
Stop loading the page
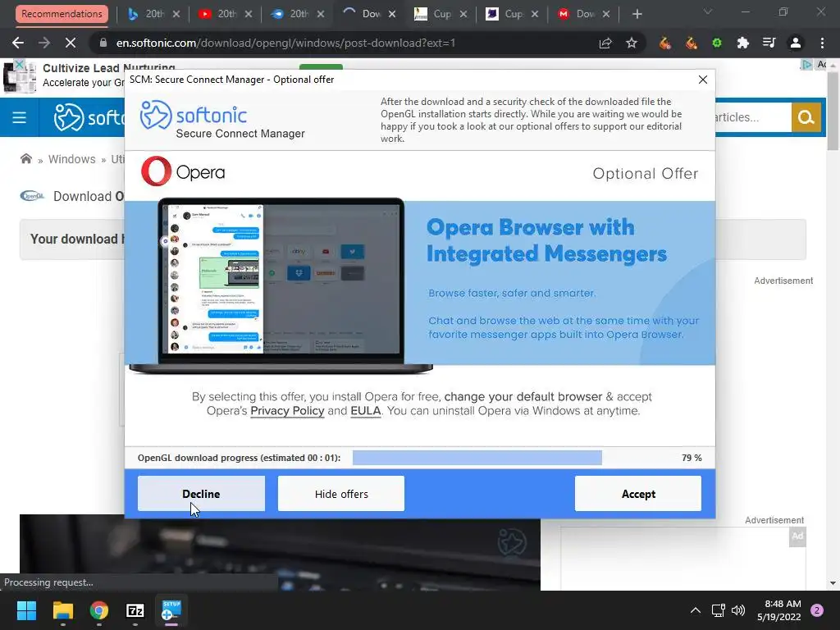[71, 43]
